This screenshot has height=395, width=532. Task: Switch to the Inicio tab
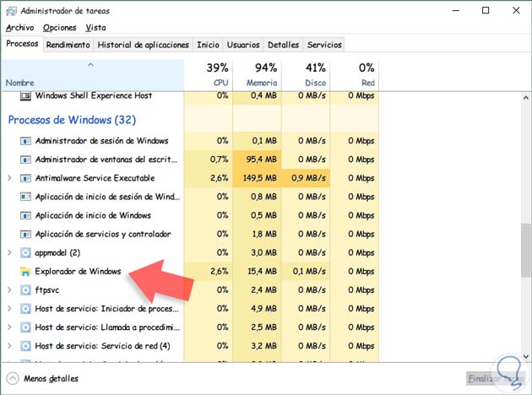(x=208, y=45)
